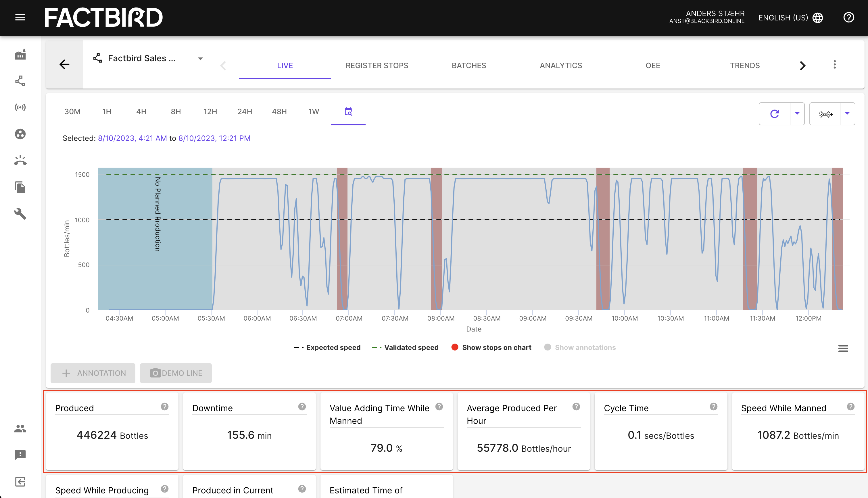Toggle Validated speed legend series
Image resolution: width=868 pixels, height=498 pixels.
(x=405, y=348)
